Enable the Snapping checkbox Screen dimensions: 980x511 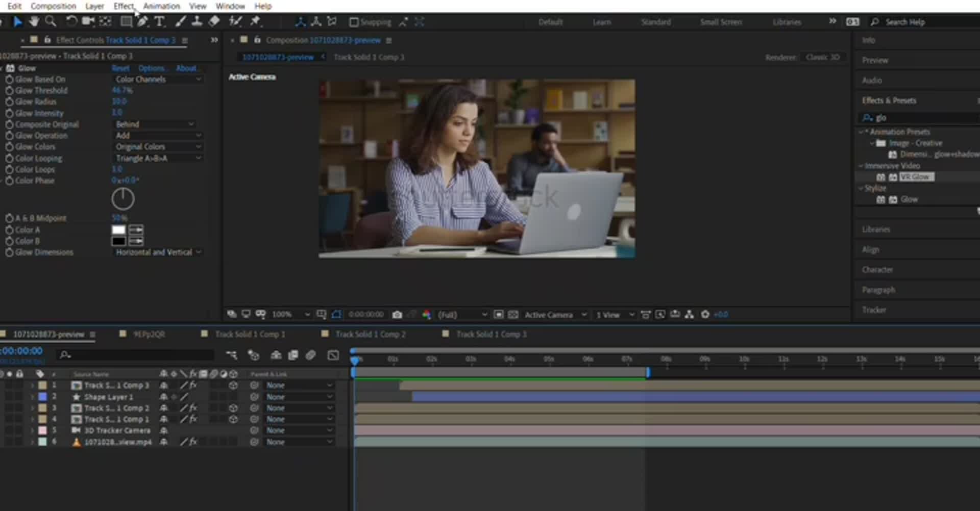(x=354, y=22)
